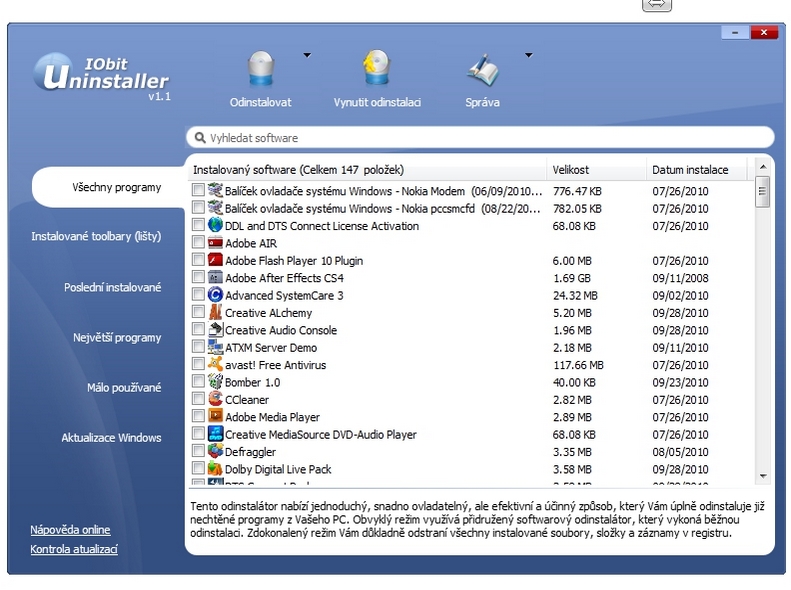Select the Adobe After Effects CS4 row text

(284, 278)
